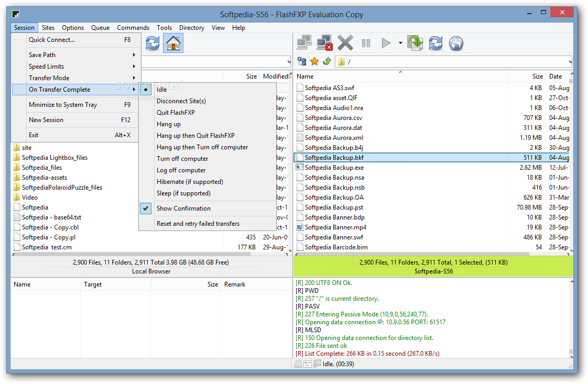Click the Connect computers icon in right toolbar
The height and width of the screenshot is (384, 588).
(x=304, y=43)
